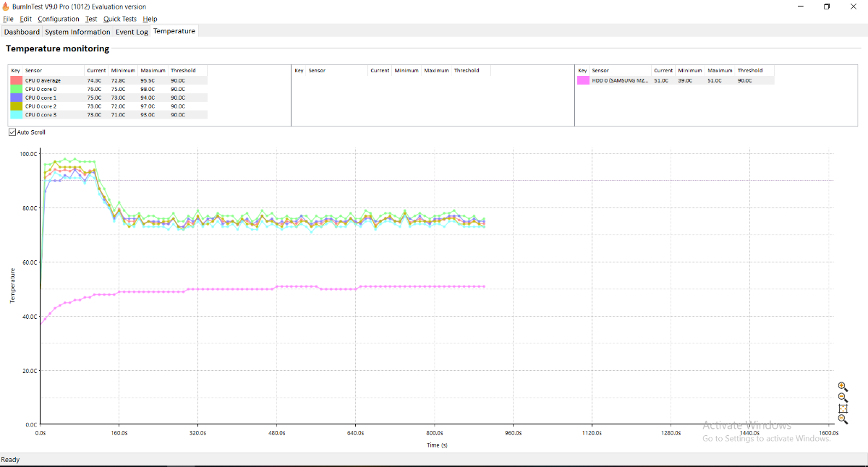Zoom in on the temperature graph
This screenshot has height=467, width=868.
pos(843,387)
